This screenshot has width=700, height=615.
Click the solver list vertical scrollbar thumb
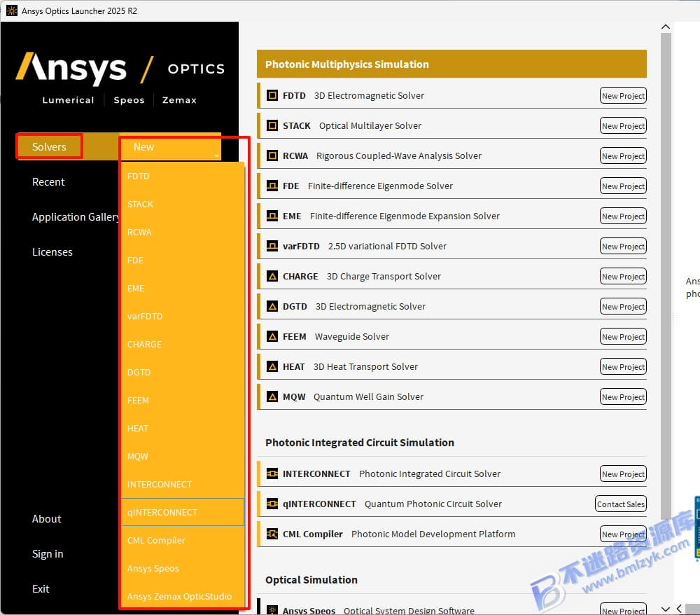tap(666, 277)
